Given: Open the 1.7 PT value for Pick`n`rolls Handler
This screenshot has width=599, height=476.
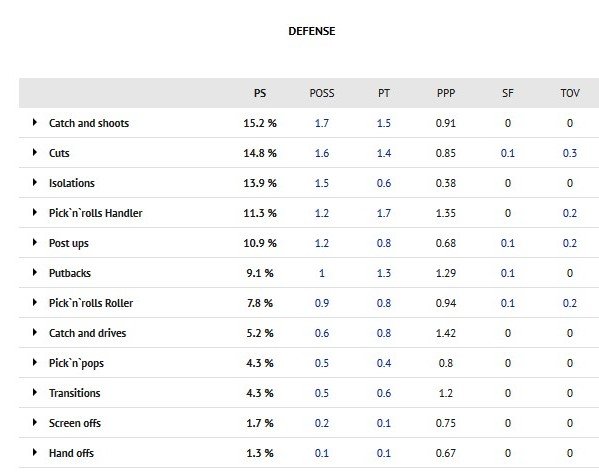Looking at the screenshot, I should 384,213.
